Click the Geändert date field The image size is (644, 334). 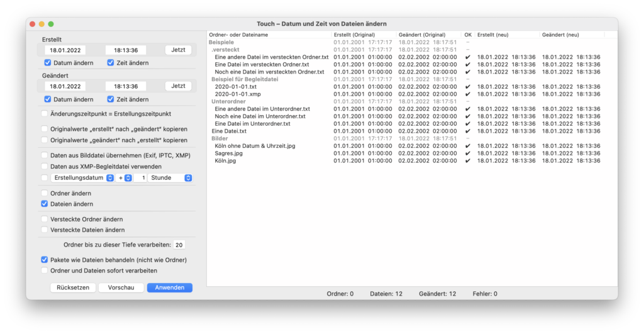pyautogui.click(x=65, y=86)
